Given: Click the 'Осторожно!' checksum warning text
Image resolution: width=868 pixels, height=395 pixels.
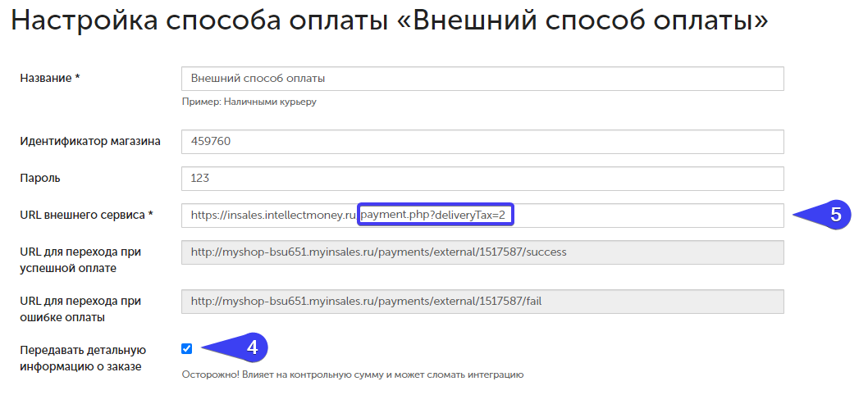Looking at the screenshot, I should [352, 375].
